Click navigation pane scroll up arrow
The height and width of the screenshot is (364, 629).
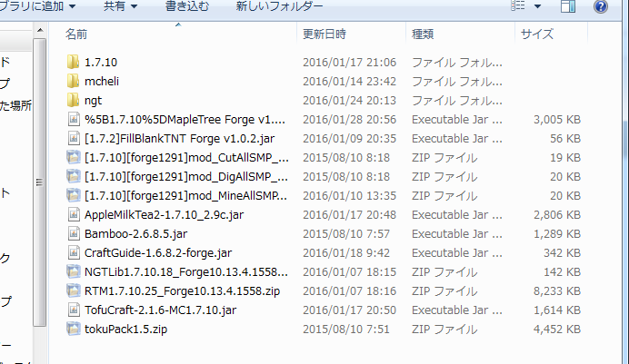coord(40,30)
